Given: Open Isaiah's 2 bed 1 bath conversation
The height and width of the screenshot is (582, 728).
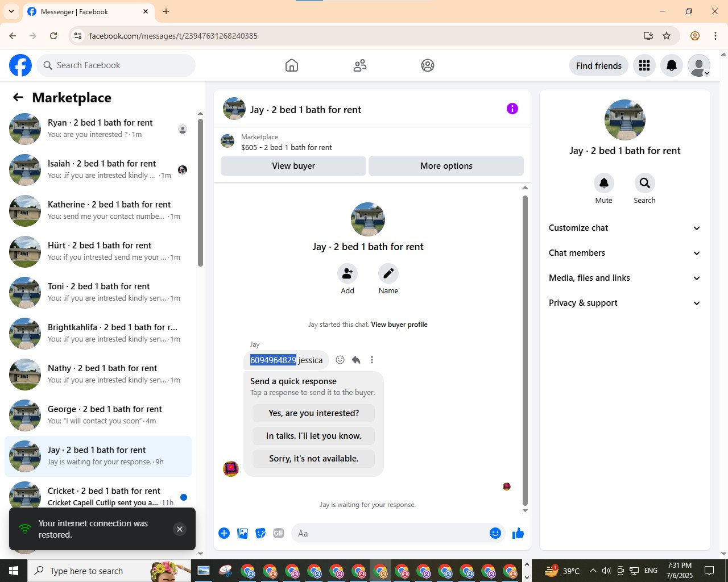Looking at the screenshot, I should (x=98, y=170).
